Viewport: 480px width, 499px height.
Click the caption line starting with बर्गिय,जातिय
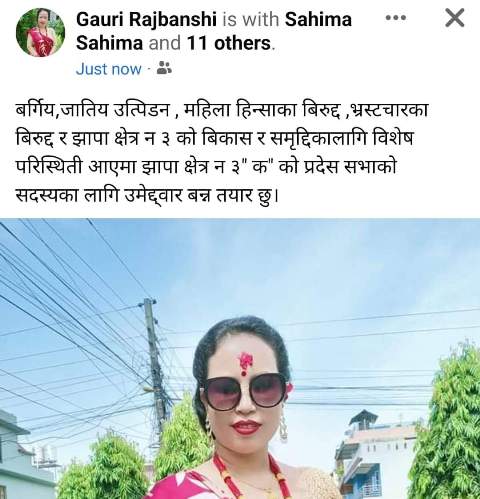click(x=222, y=110)
